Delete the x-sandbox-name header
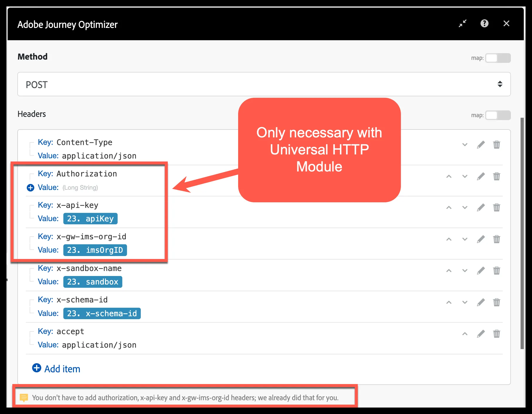Screen dimensions: 532x414 (497, 270)
